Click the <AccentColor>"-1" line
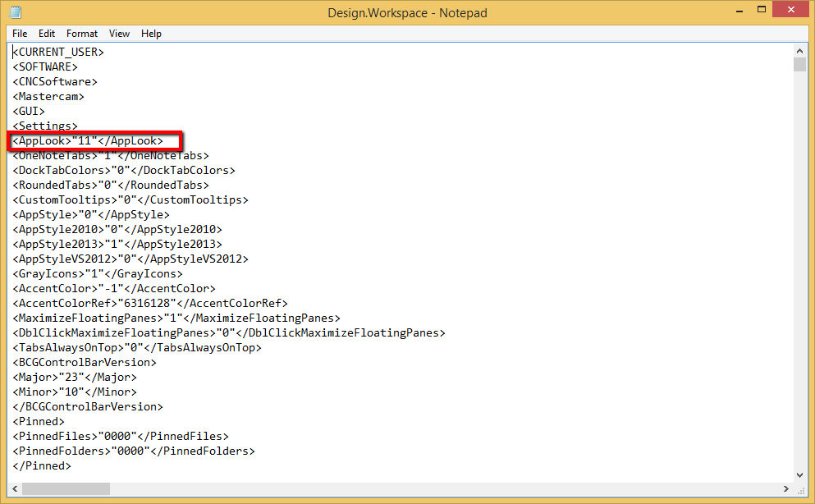Image resolution: width=815 pixels, height=504 pixels. point(114,289)
